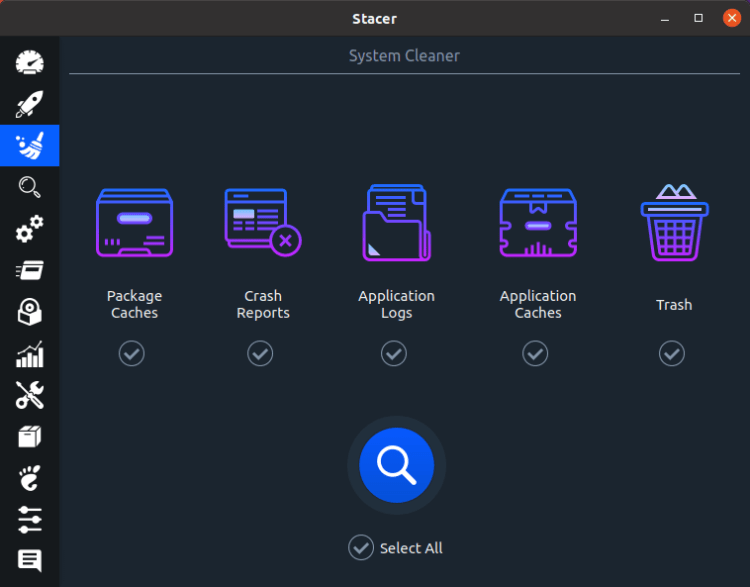Open Feedback chat bubble icon
The image size is (750, 587).
(30, 560)
